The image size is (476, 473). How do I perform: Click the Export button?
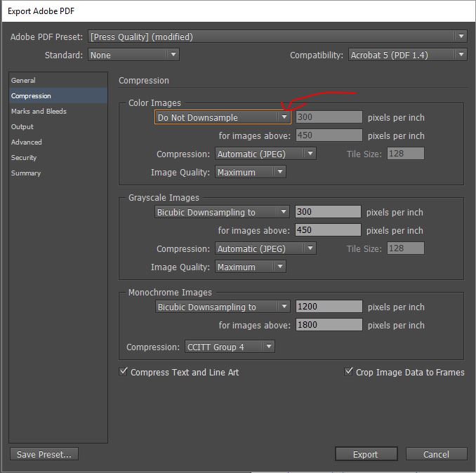point(366,454)
